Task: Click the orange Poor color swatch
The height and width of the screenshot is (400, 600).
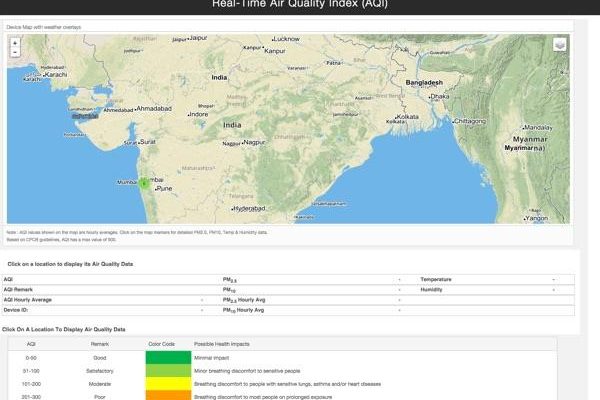Action: click(168, 395)
